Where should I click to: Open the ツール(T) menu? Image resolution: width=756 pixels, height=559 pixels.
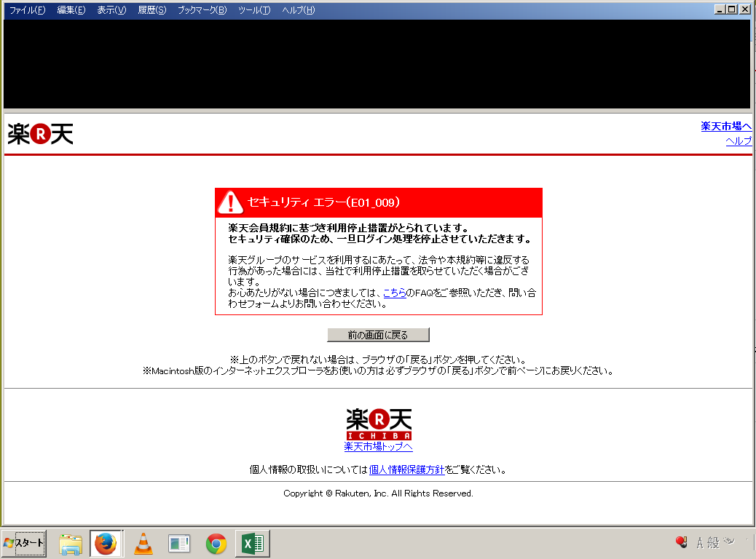(x=254, y=10)
